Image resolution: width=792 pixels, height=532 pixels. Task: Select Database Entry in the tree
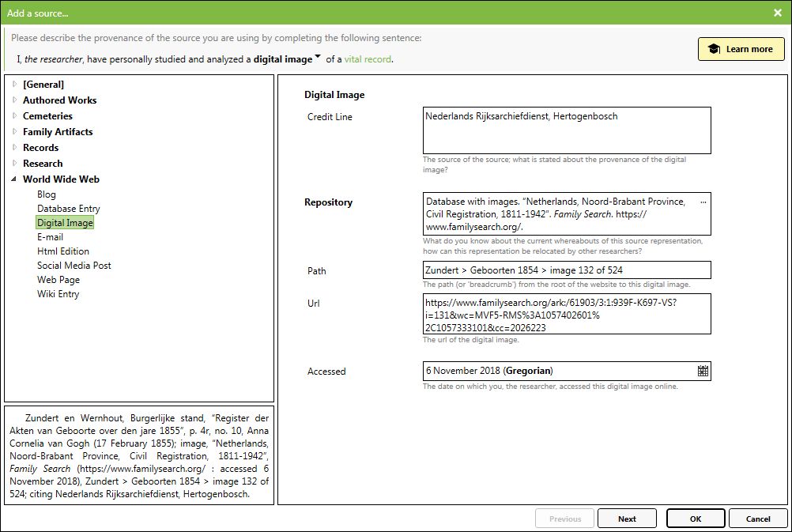click(x=68, y=209)
